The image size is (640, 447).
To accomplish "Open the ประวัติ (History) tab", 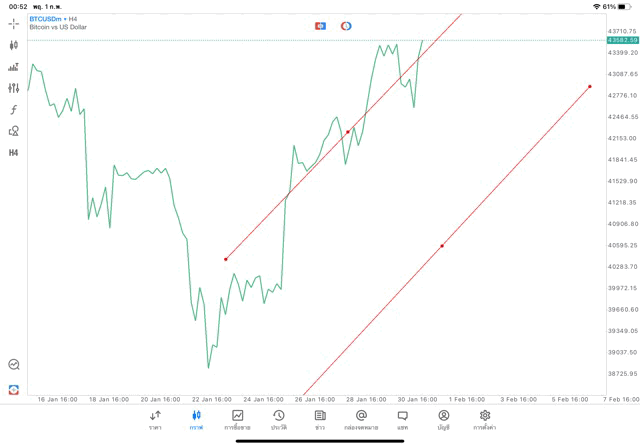I will [278, 419].
